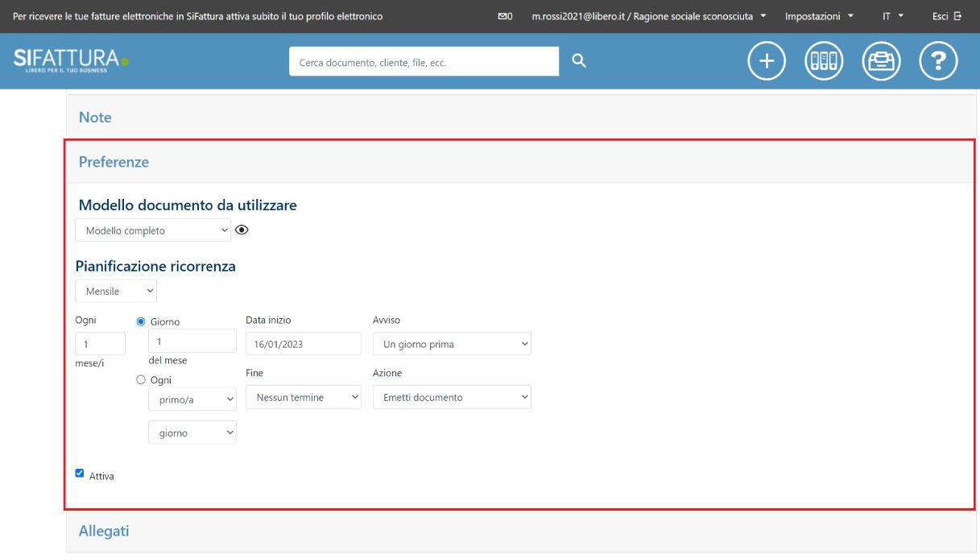Open the user account dropdown menu

click(x=648, y=16)
